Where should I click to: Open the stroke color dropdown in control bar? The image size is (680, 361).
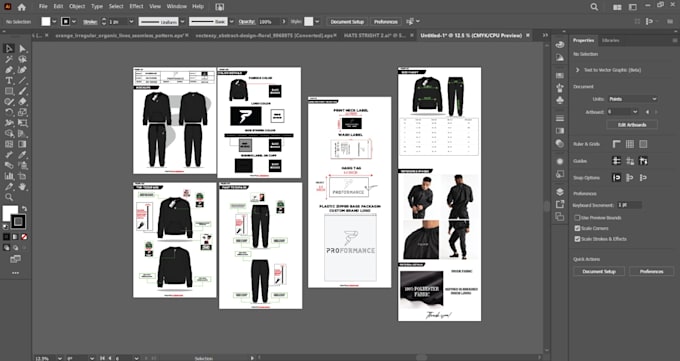[x=74, y=22]
